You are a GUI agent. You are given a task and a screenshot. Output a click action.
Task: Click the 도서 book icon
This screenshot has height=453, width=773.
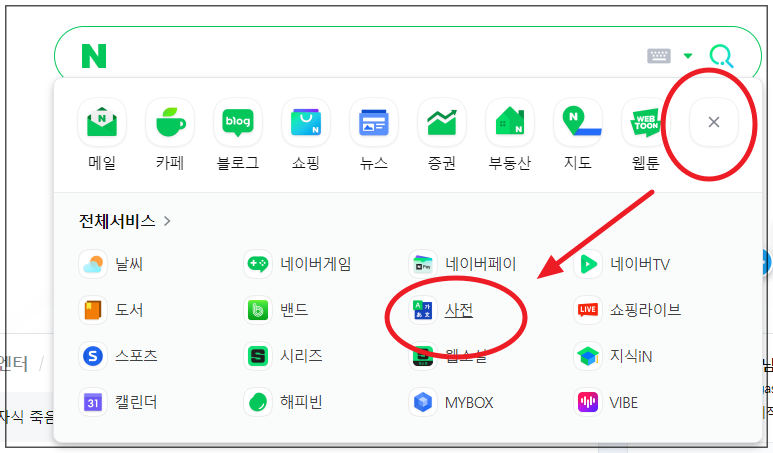[93, 310]
